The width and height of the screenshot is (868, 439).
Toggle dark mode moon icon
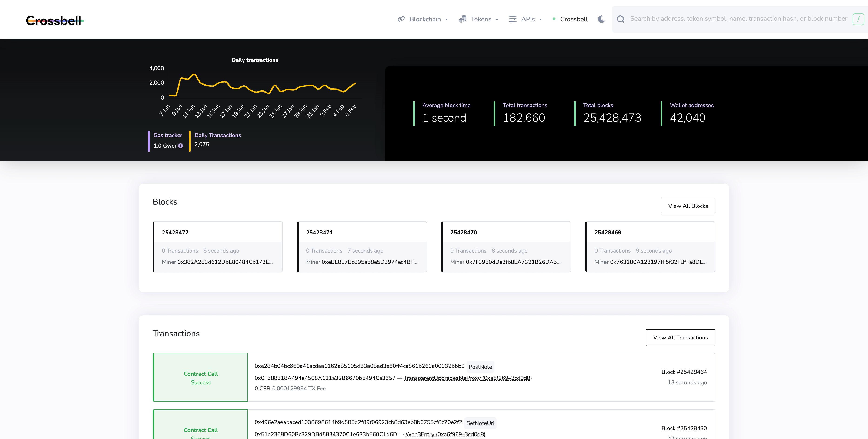(601, 19)
